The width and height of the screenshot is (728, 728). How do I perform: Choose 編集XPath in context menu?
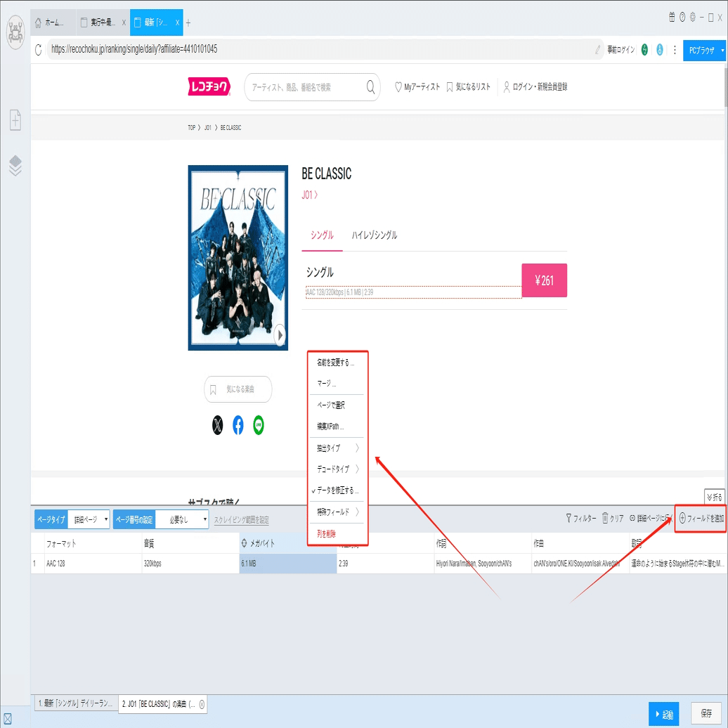point(337,427)
